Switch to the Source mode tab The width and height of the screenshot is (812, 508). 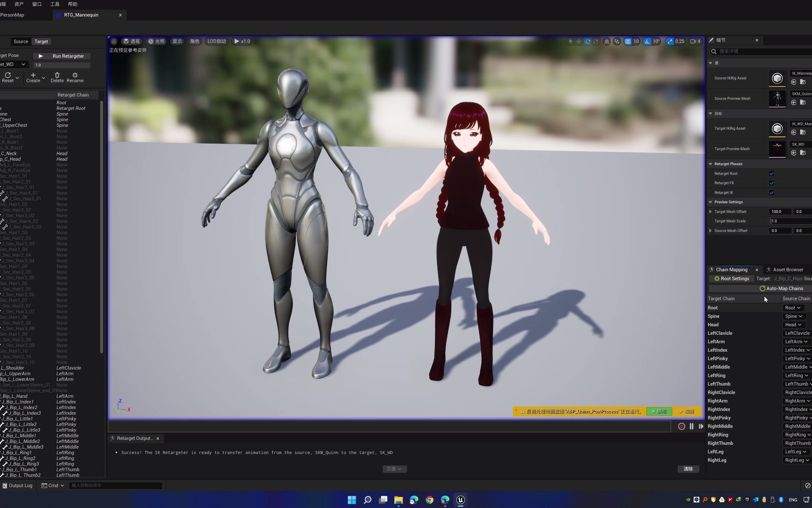tap(21, 41)
